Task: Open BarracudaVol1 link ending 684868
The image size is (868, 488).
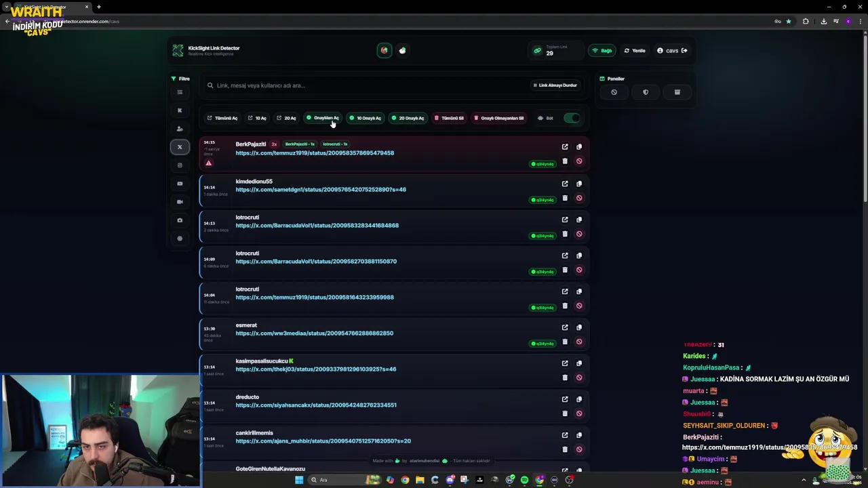Action: [317, 226]
